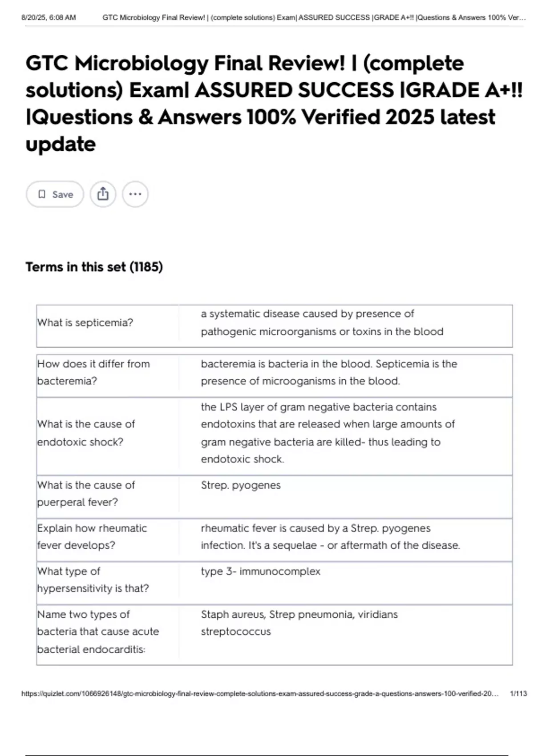The image size is (534, 756).
Task: Click the bookmark icon in Save button
Action: (42, 194)
